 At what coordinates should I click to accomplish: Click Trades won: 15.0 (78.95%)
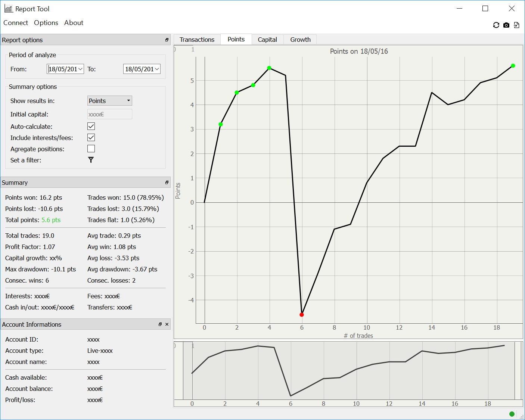125,197
